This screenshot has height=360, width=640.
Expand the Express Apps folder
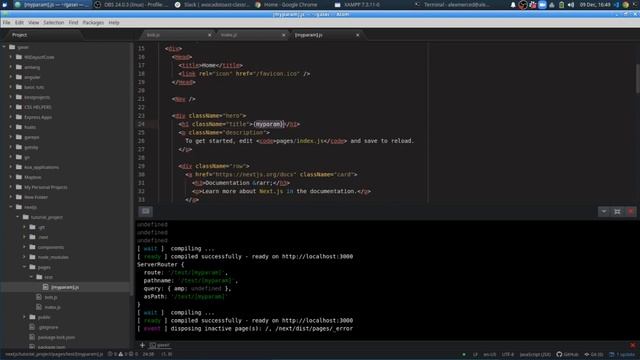11,117
